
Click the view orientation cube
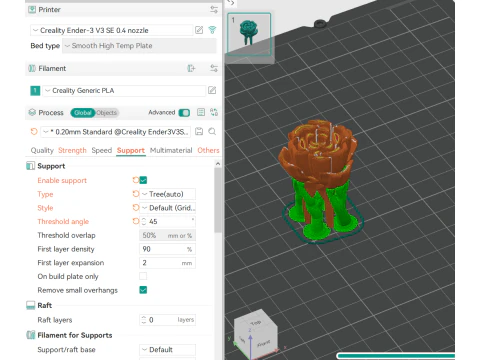point(256,334)
